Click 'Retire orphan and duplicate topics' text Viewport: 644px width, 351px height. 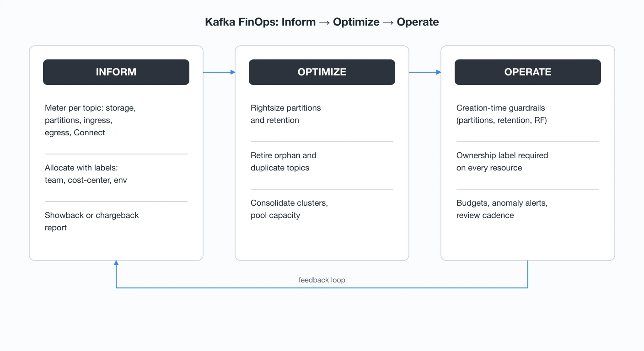[x=284, y=161]
